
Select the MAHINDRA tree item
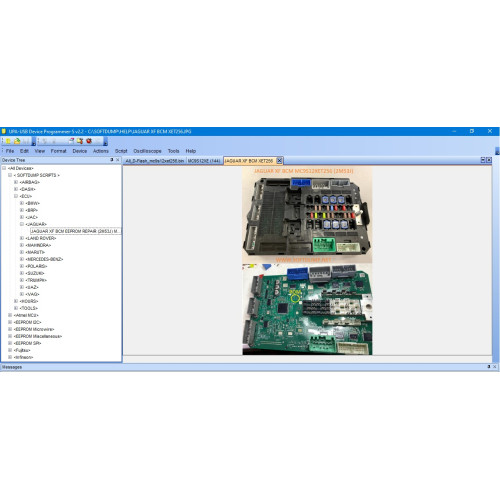[38, 245]
